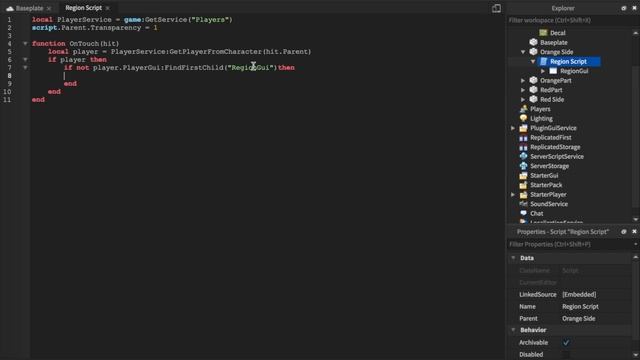The width and height of the screenshot is (640, 360).
Task: Select the Region Script row in Explorer
Action: 569,62
